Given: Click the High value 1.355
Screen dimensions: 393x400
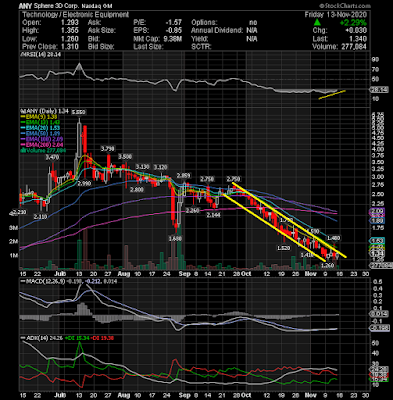Looking at the screenshot, I should pos(69,31).
